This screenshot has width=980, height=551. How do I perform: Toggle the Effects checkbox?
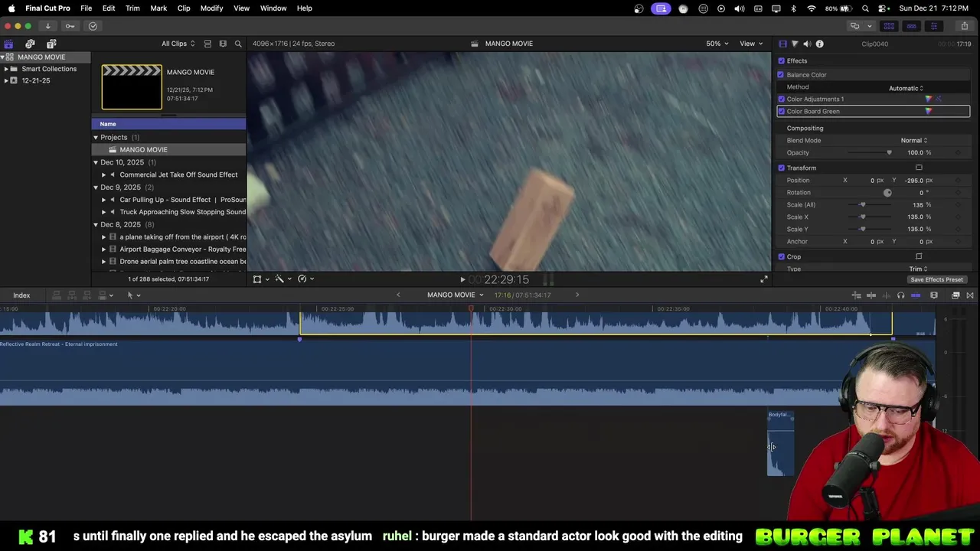(x=781, y=60)
